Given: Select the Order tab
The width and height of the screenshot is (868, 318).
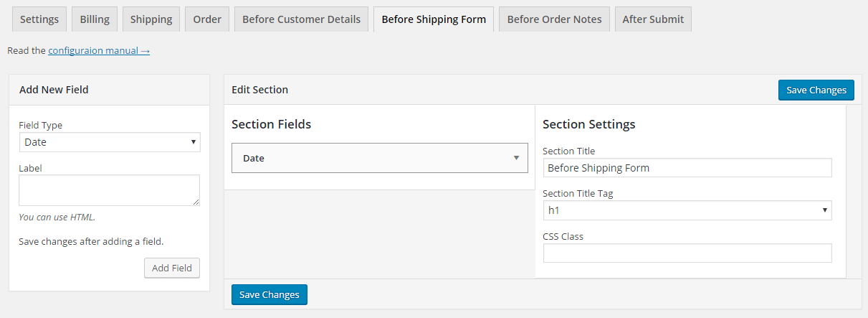Looking at the screenshot, I should pos(207,19).
